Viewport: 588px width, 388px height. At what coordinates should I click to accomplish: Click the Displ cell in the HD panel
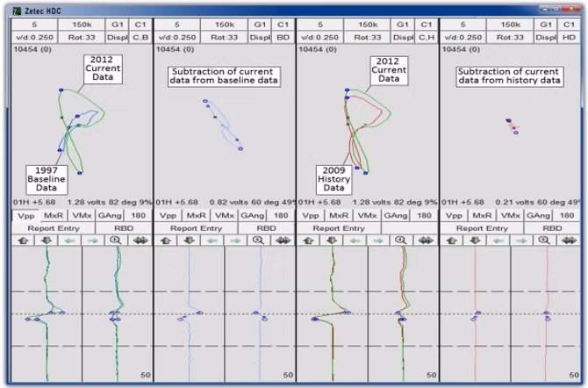pyautogui.click(x=546, y=38)
